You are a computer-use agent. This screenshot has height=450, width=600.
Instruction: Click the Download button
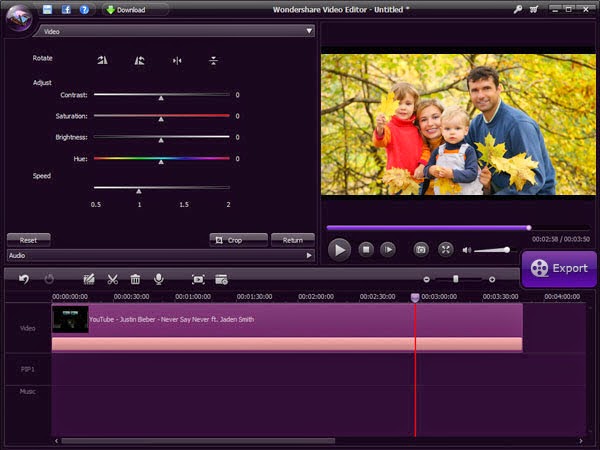[126, 10]
